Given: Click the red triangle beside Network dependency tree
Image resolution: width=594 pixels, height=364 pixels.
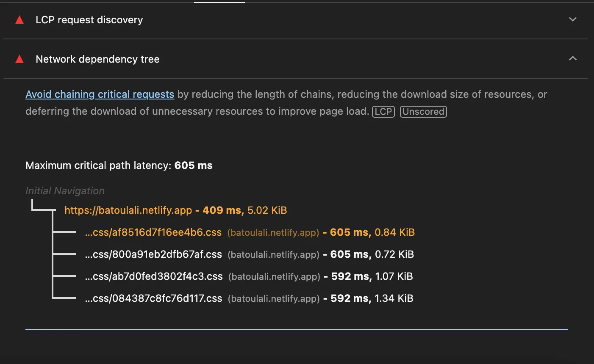Looking at the screenshot, I should coord(19,59).
